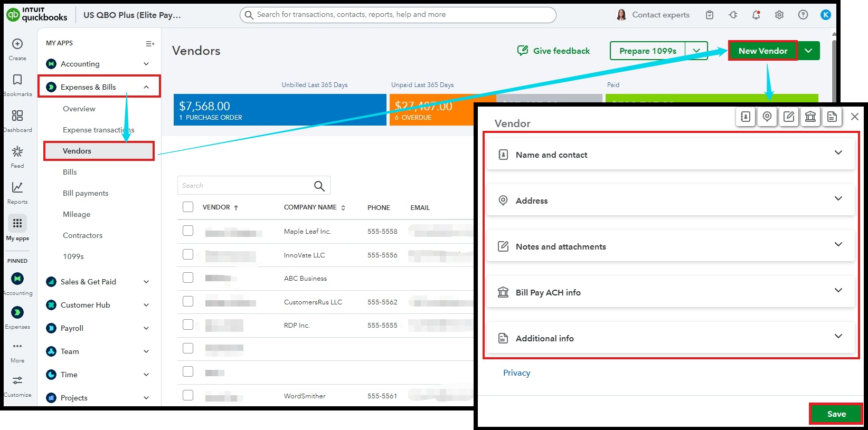The image size is (868, 430).
Task: Click the blue unbilled purchase order bar
Action: click(x=280, y=110)
